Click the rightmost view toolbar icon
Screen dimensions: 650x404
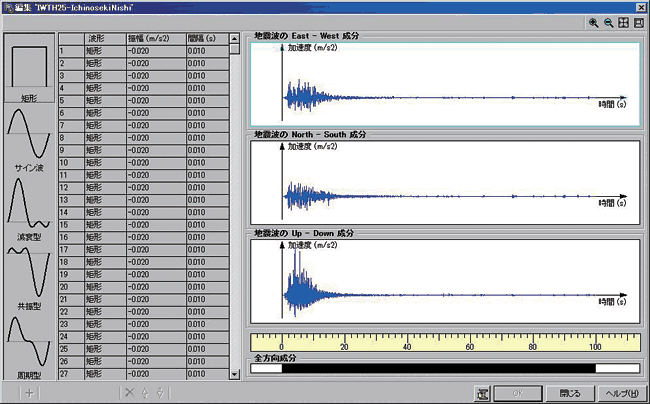[x=637, y=22]
